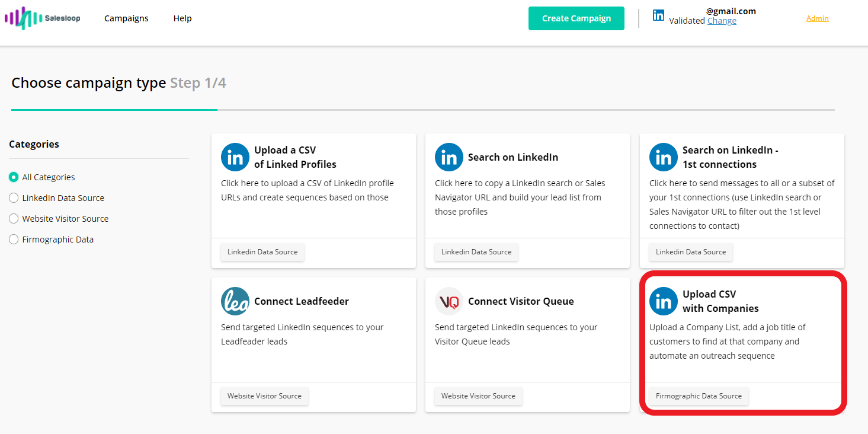The width and height of the screenshot is (868, 434).
Task: Choose the Connect Leadfeeder card title
Action: click(x=302, y=301)
